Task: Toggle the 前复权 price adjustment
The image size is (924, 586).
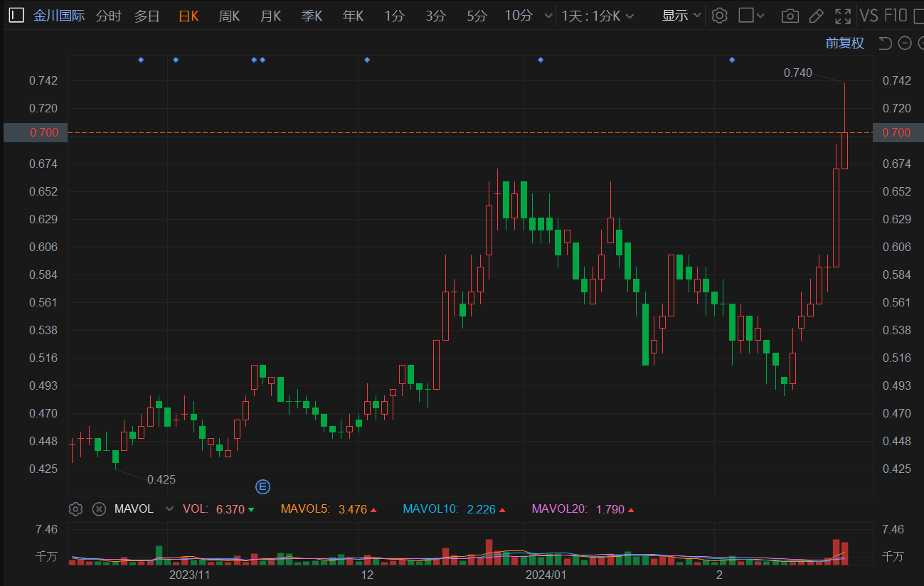Action: (844, 43)
